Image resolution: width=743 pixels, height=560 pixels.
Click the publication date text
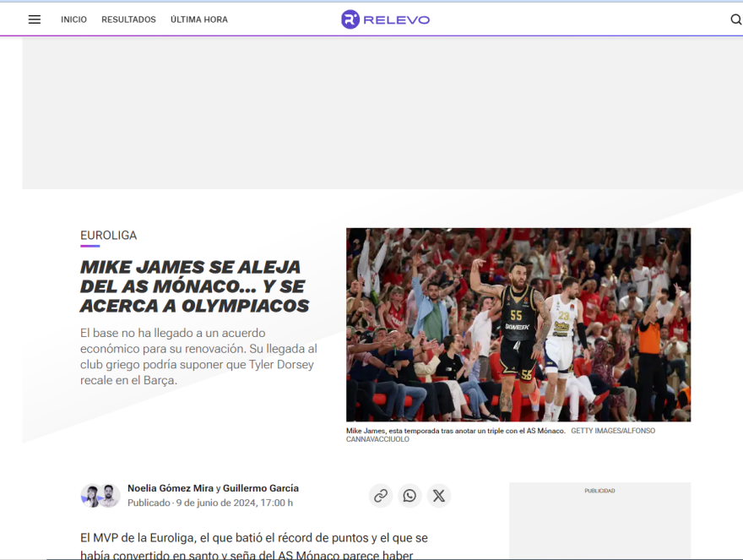(210, 503)
